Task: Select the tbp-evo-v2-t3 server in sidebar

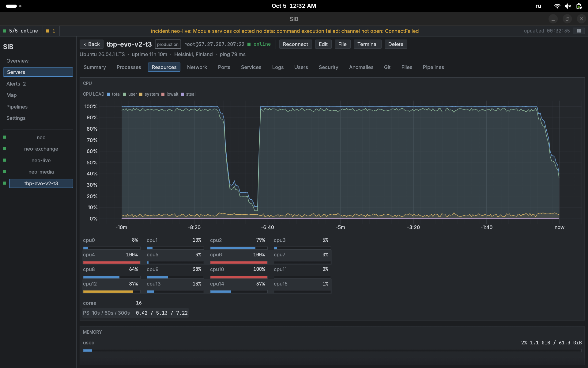Action: click(x=41, y=183)
